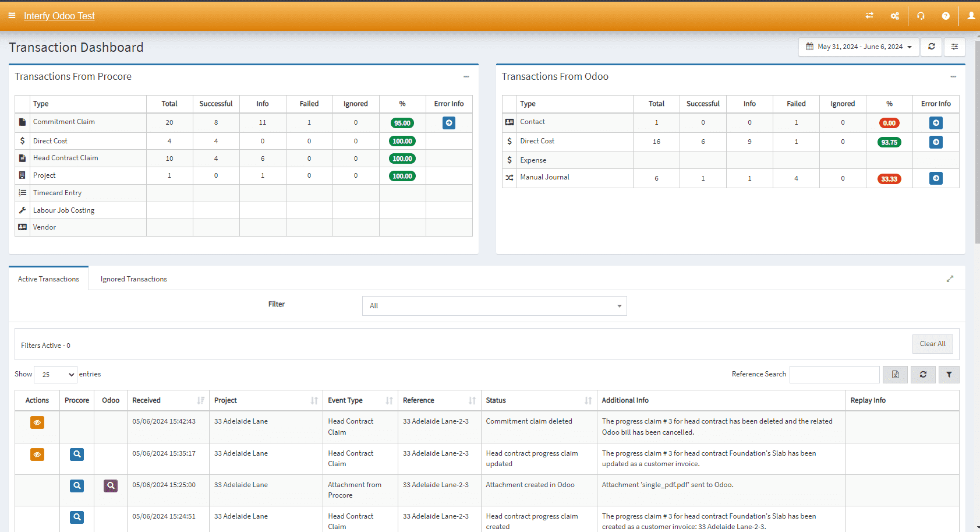Image resolution: width=980 pixels, height=532 pixels.
Task: Collapse the Transactions From Procore panel
Action: [x=466, y=76]
